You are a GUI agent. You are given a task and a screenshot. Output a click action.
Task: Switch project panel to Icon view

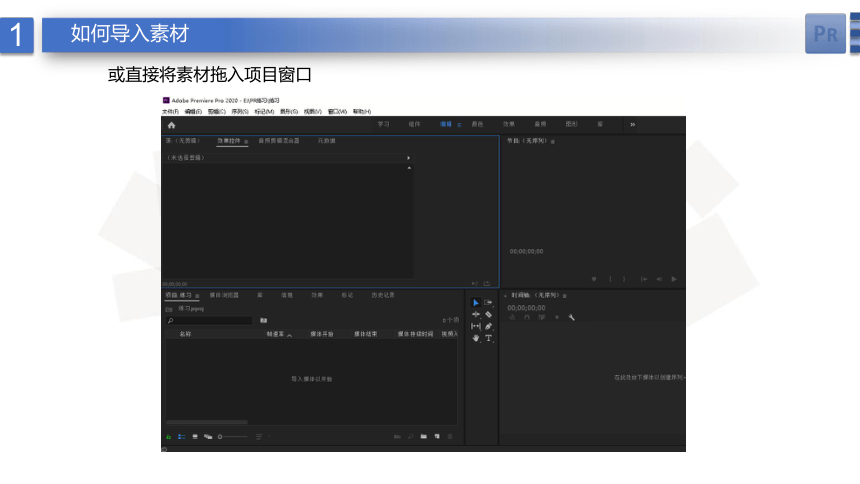click(x=195, y=437)
